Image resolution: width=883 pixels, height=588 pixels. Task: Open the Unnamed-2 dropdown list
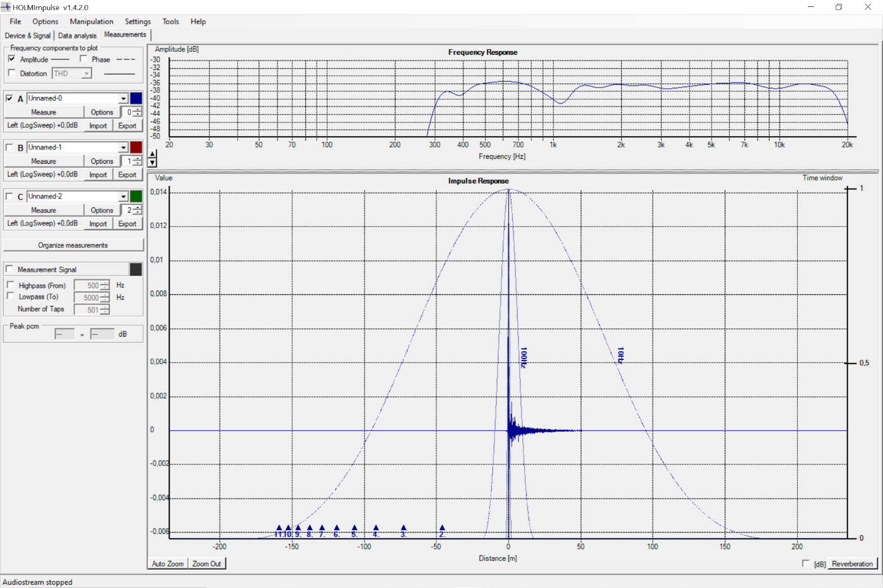tap(124, 197)
